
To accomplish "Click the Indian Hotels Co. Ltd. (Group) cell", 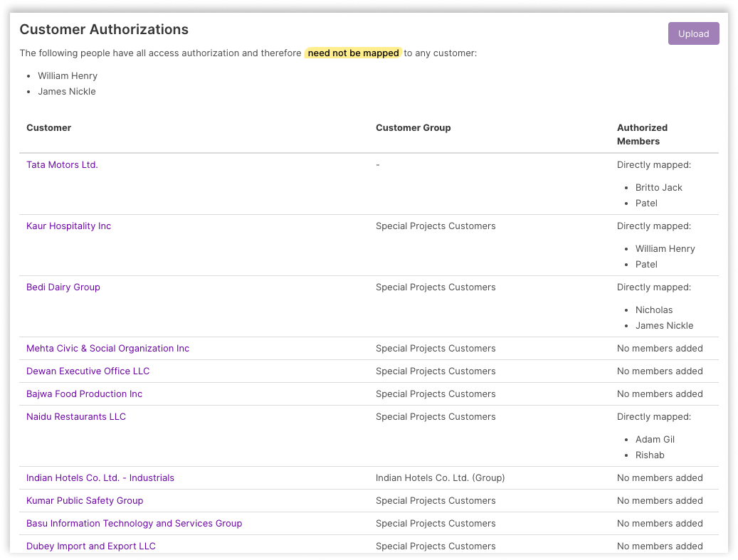I will pyautogui.click(x=440, y=477).
